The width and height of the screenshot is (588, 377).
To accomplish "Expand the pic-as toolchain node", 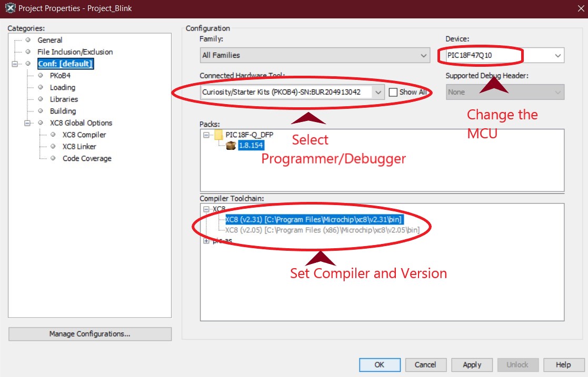I will 206,241.
